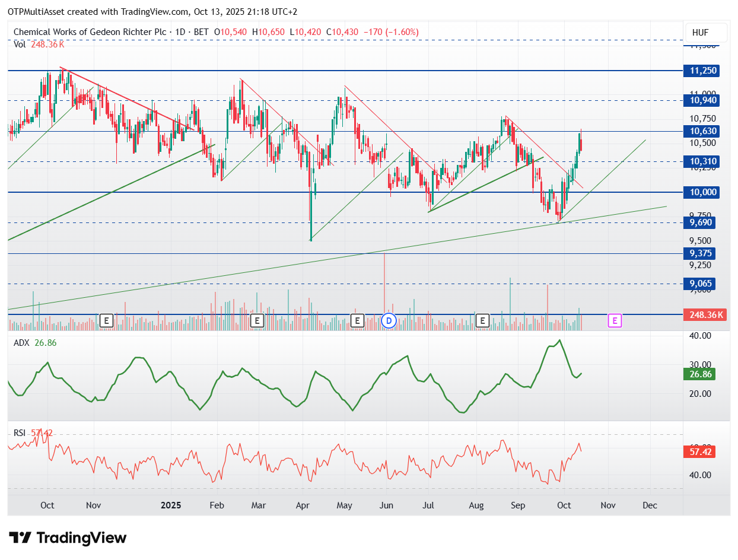738x560 pixels.
Task: Select the earnings "E" marker in August
Action: pos(482,321)
